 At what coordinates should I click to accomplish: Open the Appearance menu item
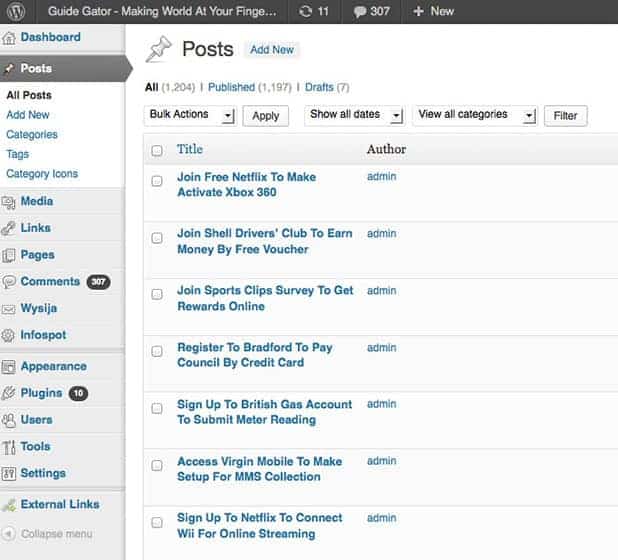coord(54,367)
